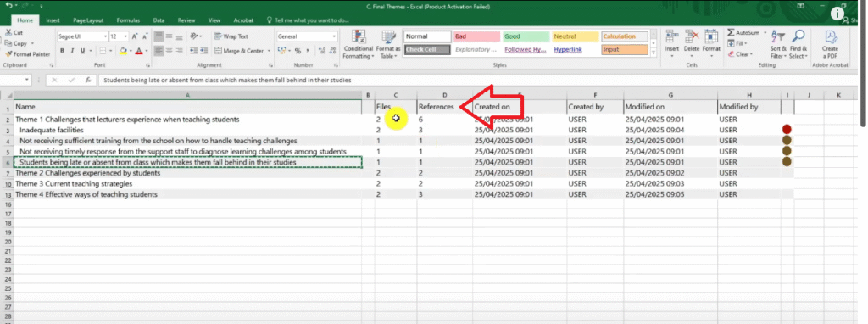
Task: Align cell text to the left
Action: click(159, 51)
